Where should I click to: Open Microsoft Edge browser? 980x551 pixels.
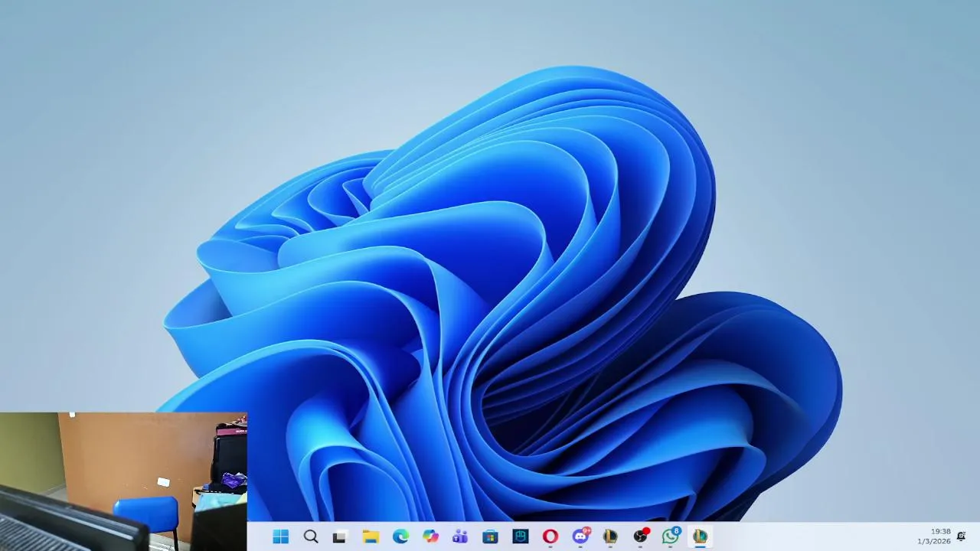400,536
